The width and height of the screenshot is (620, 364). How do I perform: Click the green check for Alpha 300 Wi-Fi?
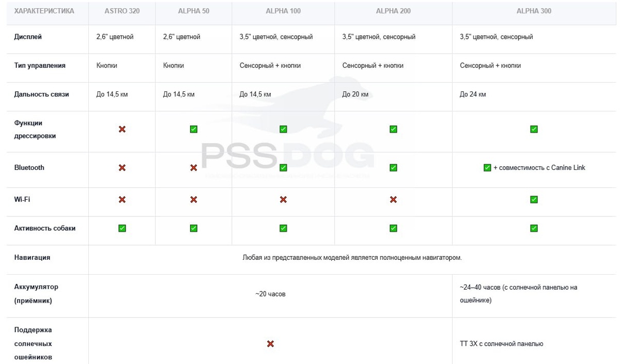tap(534, 199)
